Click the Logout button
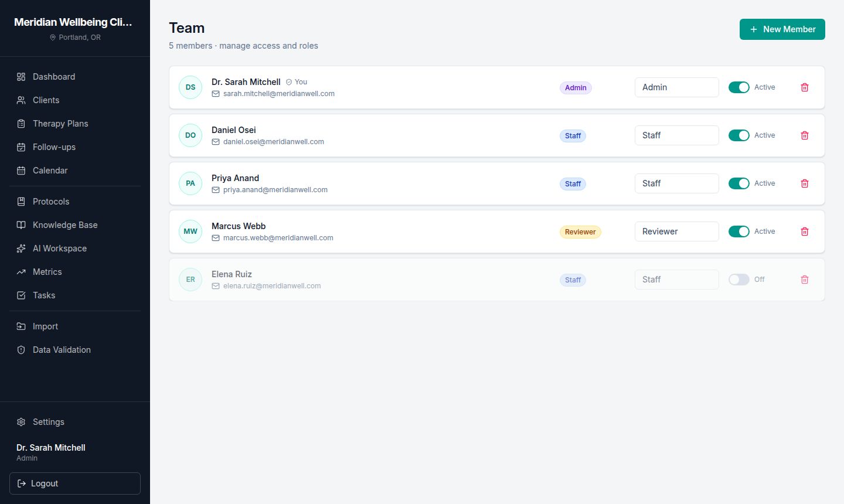Viewport: 844px width, 504px height. point(75,483)
